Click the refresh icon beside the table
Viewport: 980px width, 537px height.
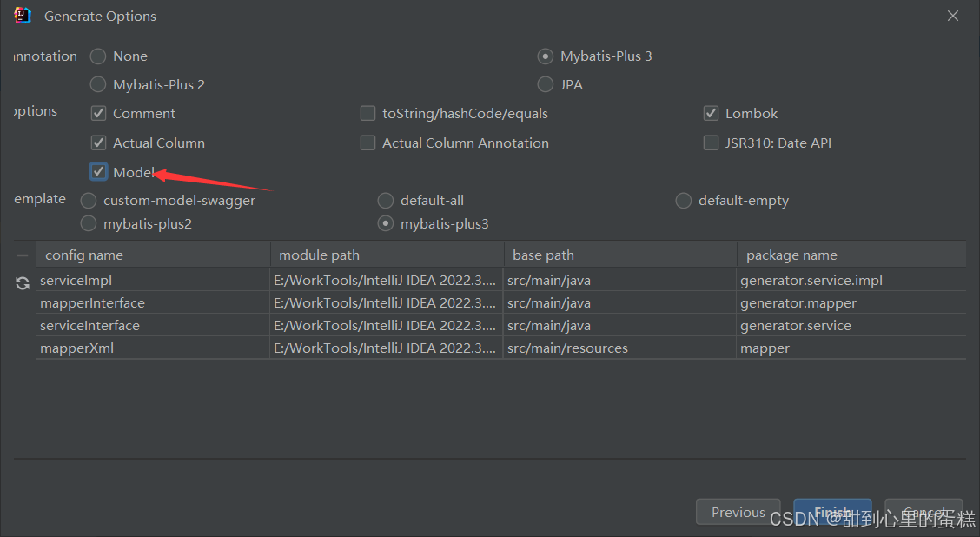[23, 283]
